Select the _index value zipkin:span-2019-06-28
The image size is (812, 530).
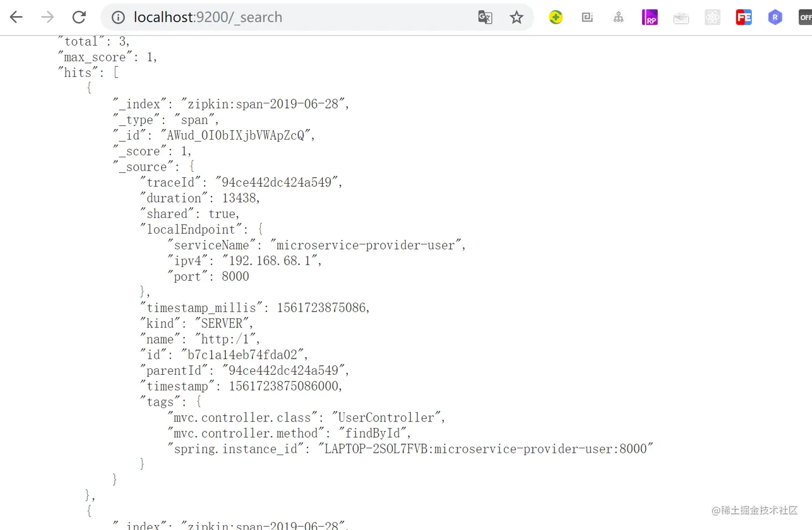(x=263, y=104)
